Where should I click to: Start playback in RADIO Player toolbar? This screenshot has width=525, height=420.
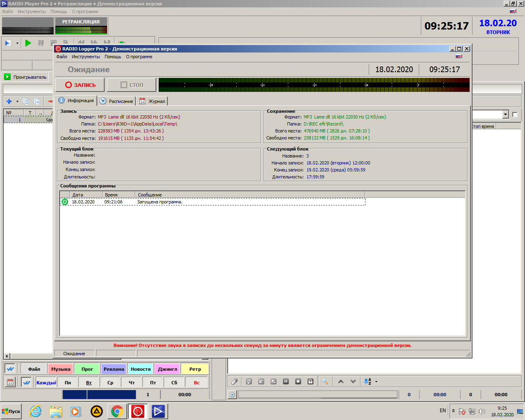(x=28, y=43)
